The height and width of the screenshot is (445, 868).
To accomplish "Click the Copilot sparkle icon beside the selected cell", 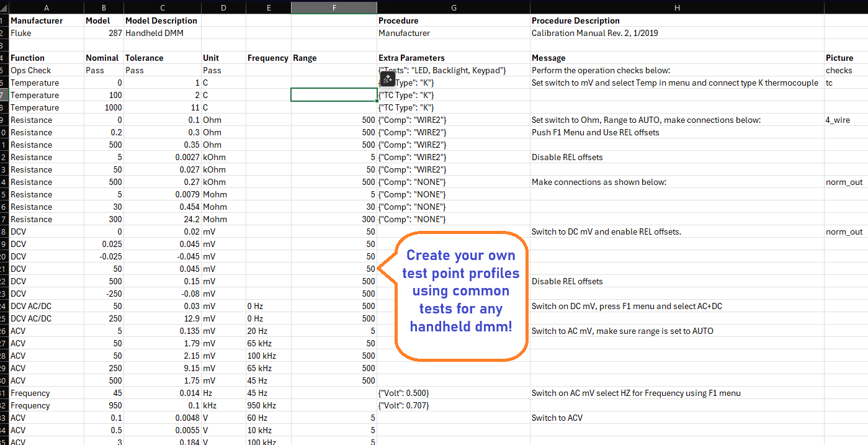I will point(387,79).
